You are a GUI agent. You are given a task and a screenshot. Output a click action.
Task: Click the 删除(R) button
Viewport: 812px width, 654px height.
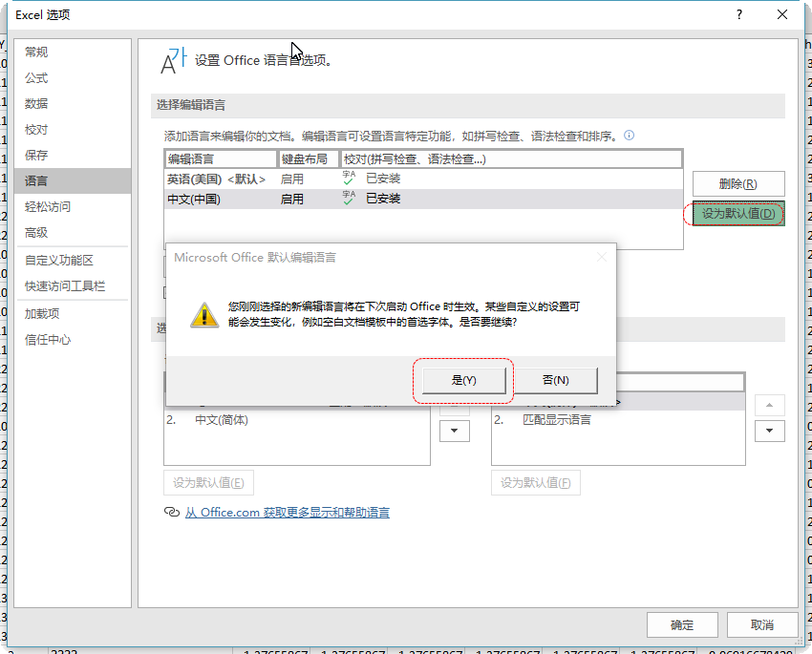tap(738, 184)
